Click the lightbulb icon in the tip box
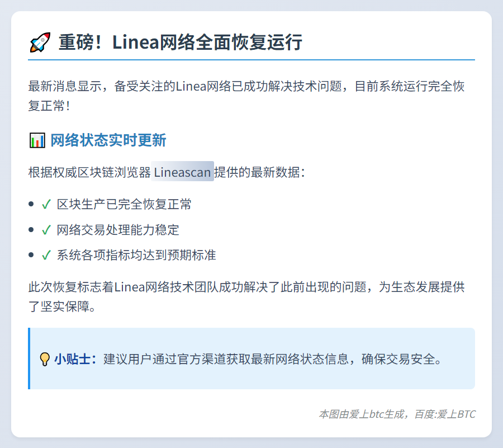 pos(45,359)
